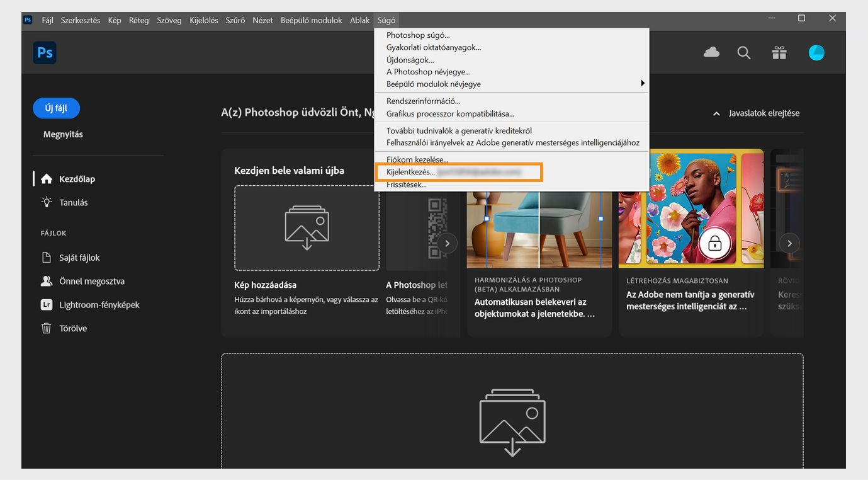Open the Szerkesztés menu
This screenshot has height=480, width=868.
pos(81,20)
